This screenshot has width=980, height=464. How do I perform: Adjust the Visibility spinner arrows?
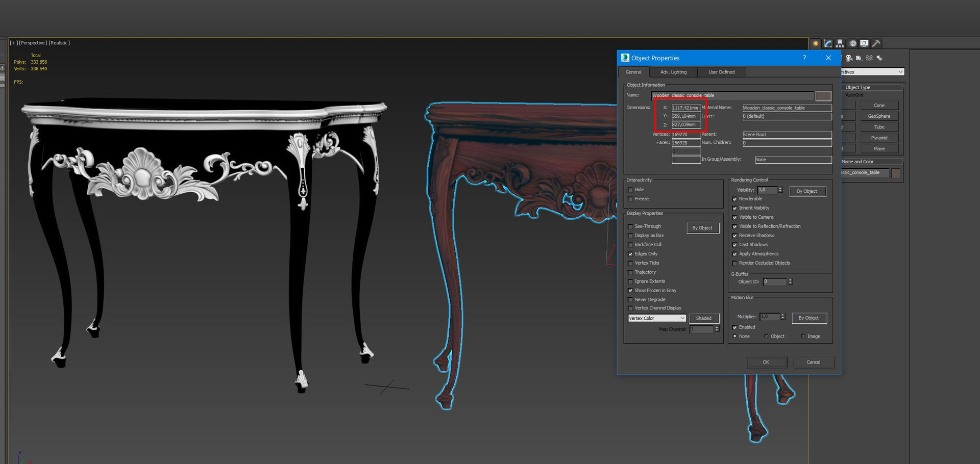pyautogui.click(x=780, y=190)
